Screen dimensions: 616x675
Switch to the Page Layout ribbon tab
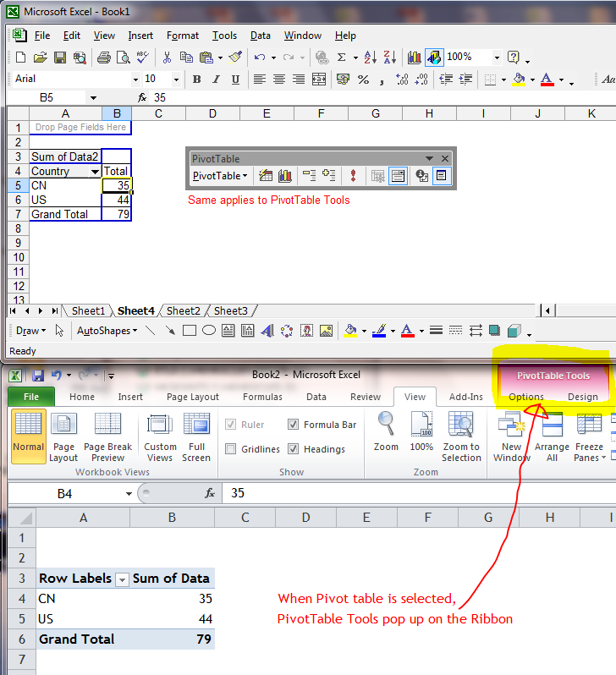pyautogui.click(x=193, y=397)
